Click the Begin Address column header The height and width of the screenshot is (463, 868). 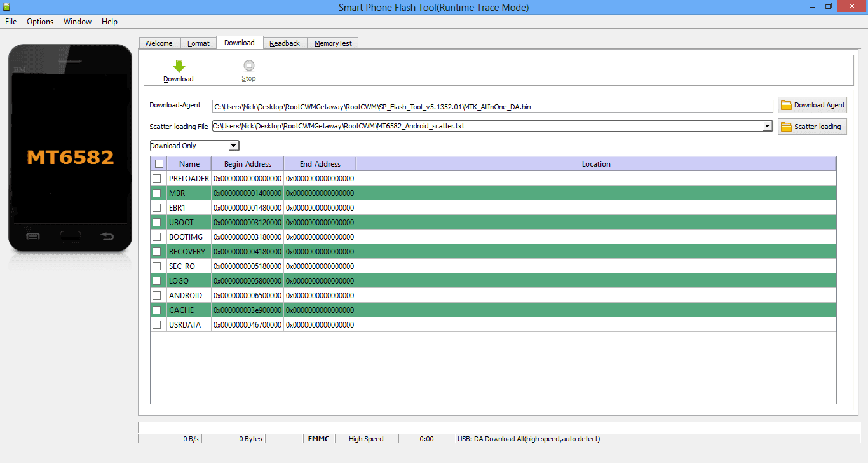click(x=248, y=164)
